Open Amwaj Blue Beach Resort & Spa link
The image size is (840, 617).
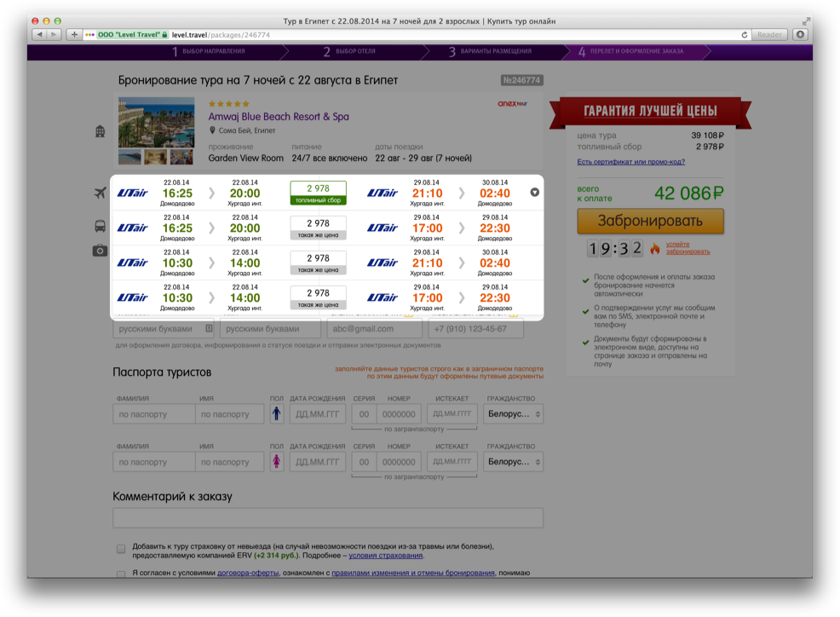[279, 116]
